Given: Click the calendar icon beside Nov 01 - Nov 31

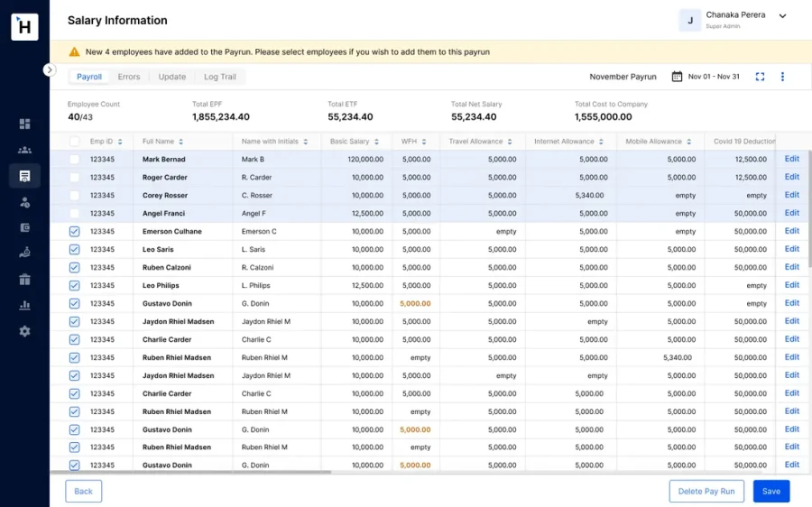Looking at the screenshot, I should pos(677,77).
